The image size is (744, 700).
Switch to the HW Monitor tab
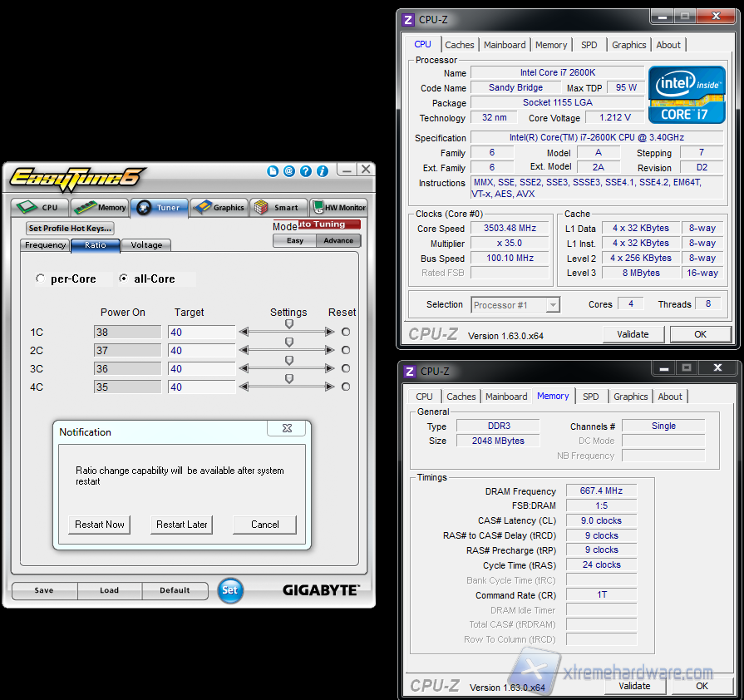tap(339, 208)
